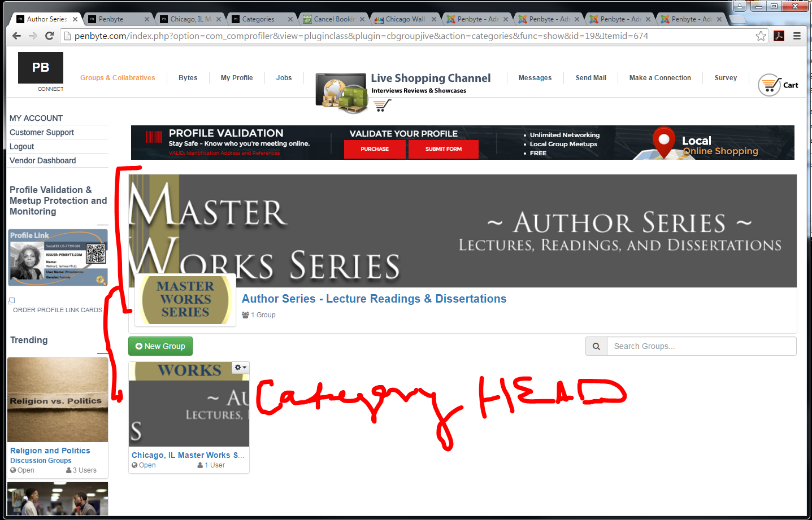Click the red SUBMIT FORM button

[444, 149]
